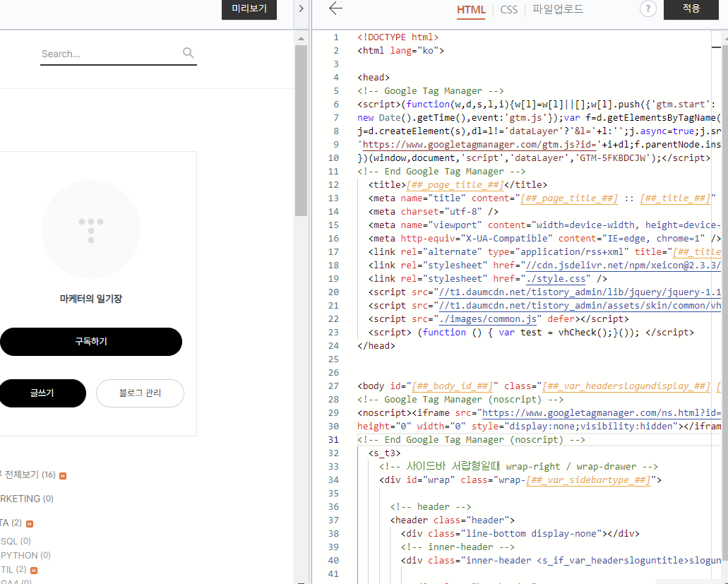
Task: Open the PYTHON (0) subcategory
Action: tap(25, 555)
